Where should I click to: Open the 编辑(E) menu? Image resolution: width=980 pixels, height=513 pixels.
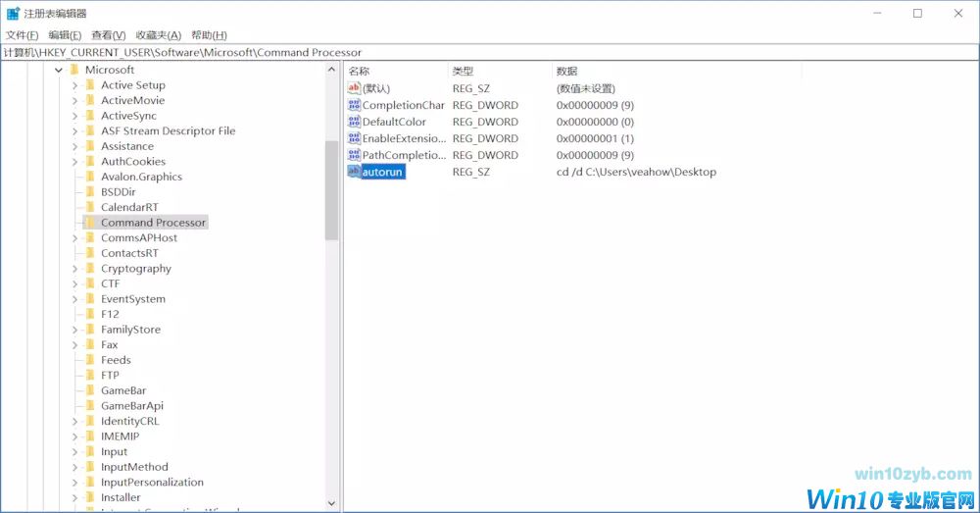[x=65, y=35]
